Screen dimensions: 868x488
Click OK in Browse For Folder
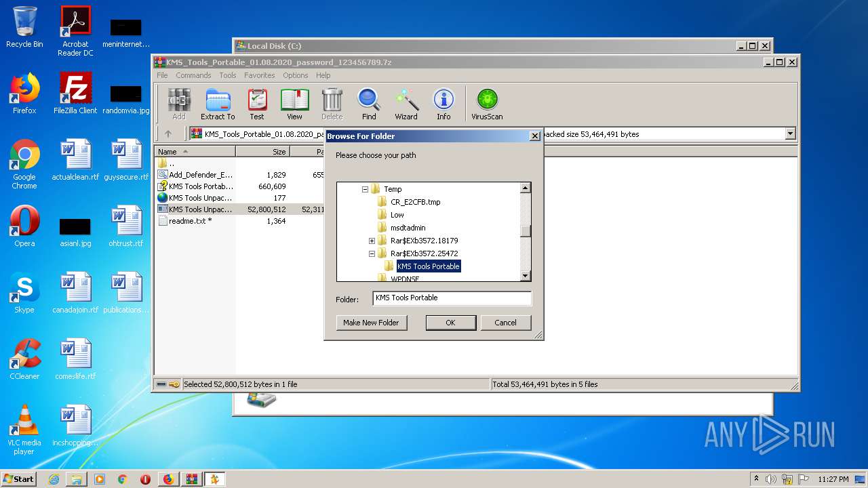[x=450, y=323]
